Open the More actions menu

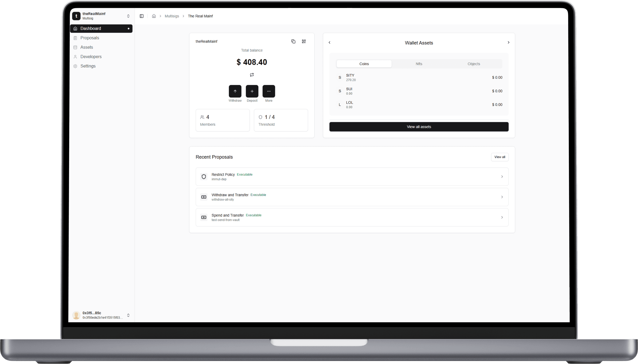[x=269, y=91]
